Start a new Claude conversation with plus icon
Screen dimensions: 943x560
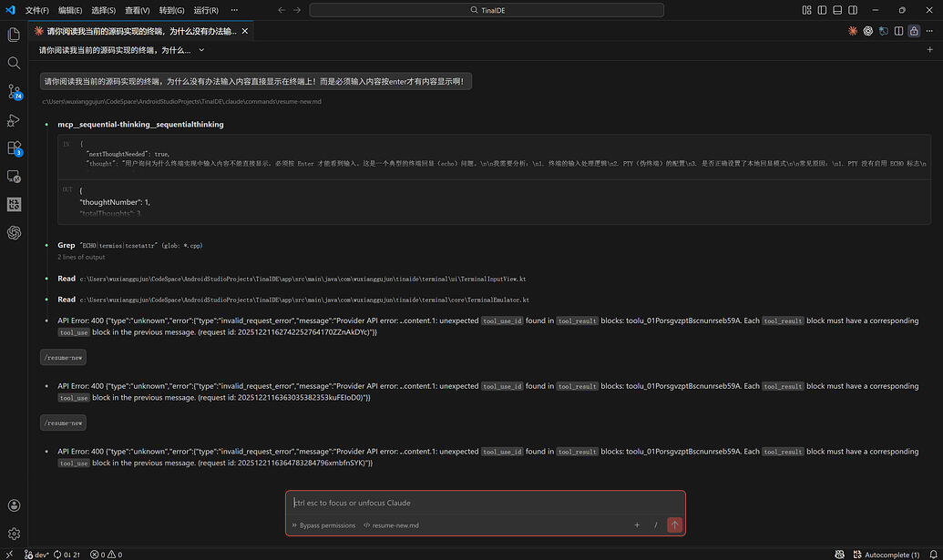[x=929, y=50]
